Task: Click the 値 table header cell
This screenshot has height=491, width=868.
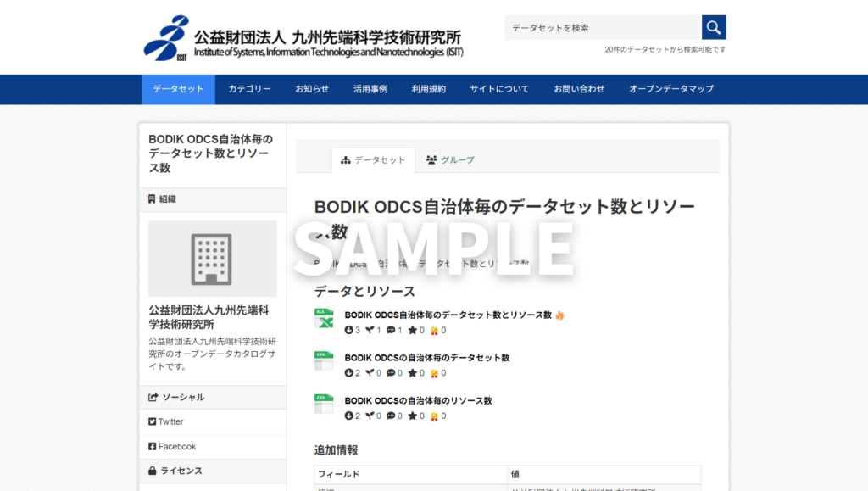Action: pos(604,474)
